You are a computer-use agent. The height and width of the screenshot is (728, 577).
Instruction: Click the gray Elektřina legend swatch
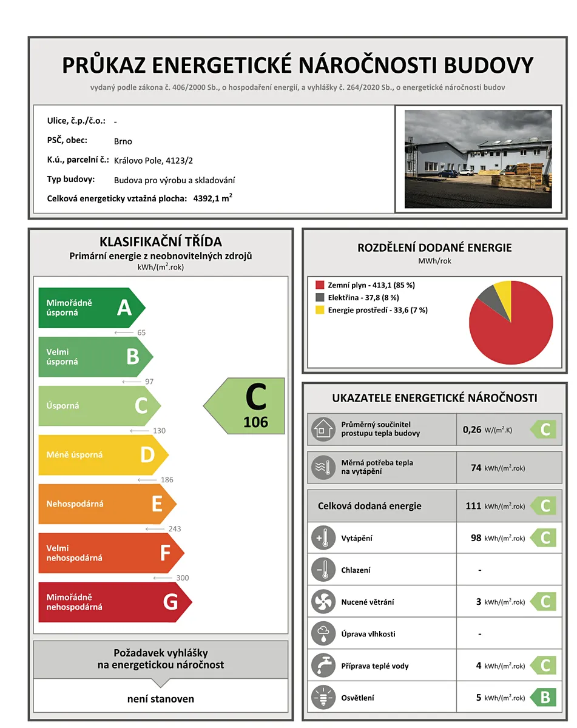pyautogui.click(x=320, y=297)
